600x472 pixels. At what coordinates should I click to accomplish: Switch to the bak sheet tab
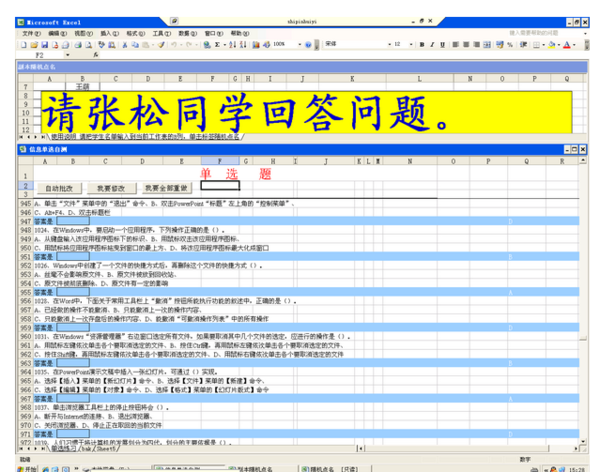tap(86, 449)
